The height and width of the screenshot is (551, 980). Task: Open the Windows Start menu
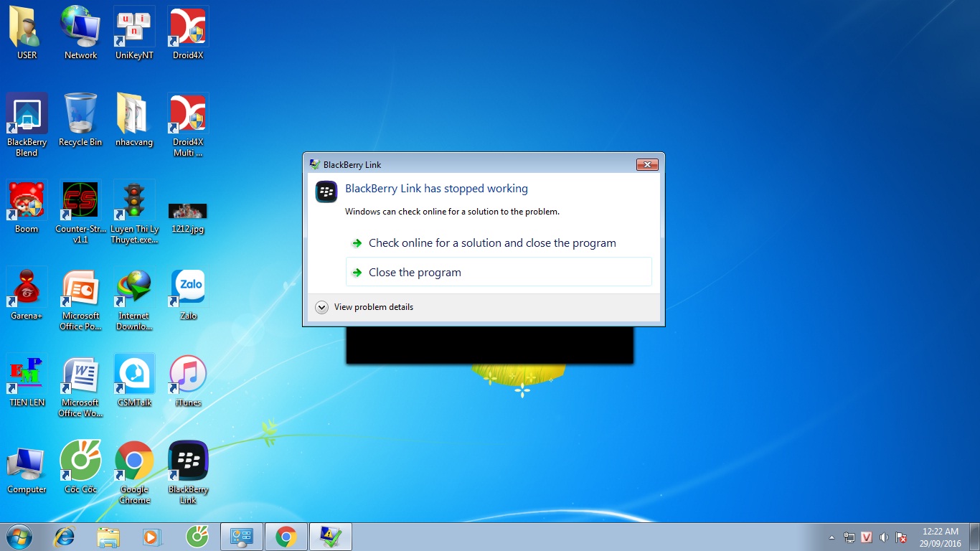pyautogui.click(x=19, y=537)
